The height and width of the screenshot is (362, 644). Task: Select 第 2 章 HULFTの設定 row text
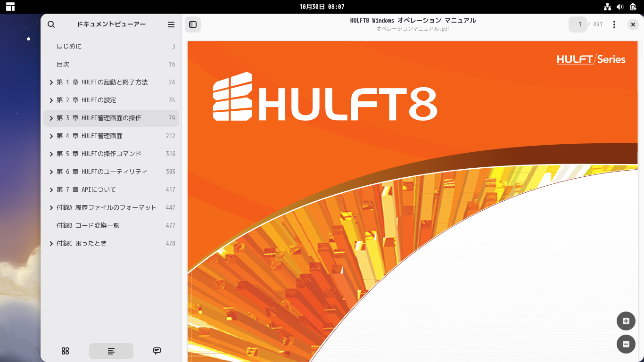point(86,100)
